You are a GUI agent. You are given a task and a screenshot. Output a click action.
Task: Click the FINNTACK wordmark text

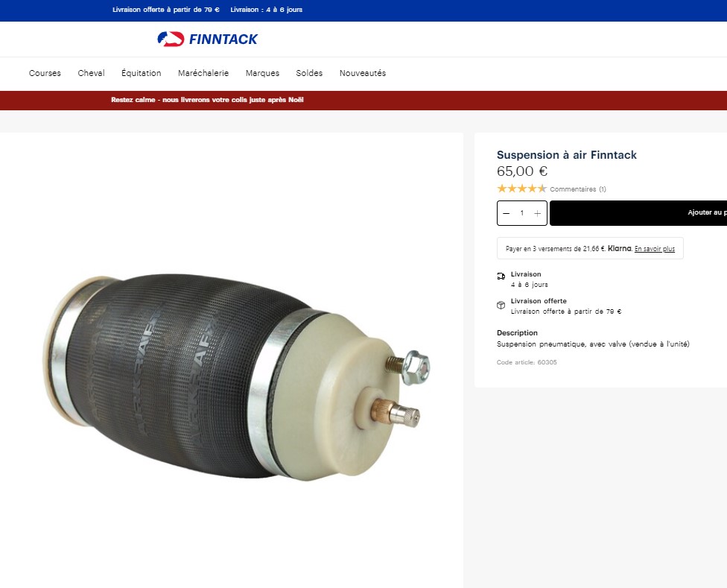tap(223, 39)
